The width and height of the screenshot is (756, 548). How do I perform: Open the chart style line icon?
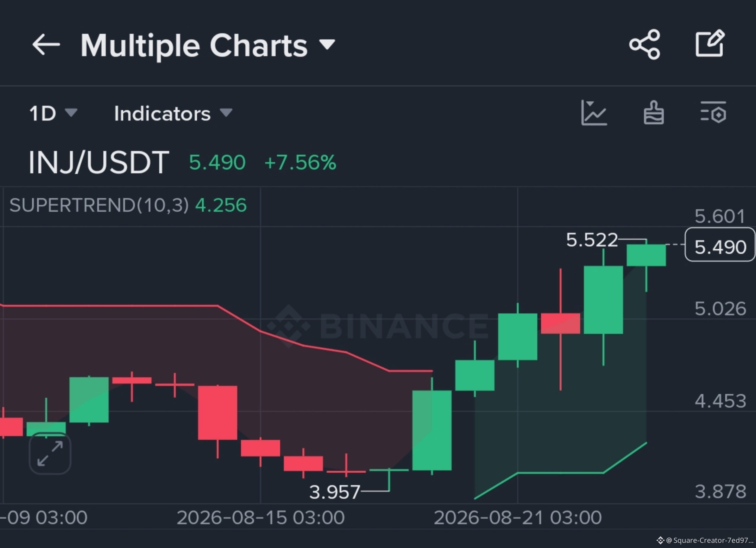pyautogui.click(x=594, y=113)
